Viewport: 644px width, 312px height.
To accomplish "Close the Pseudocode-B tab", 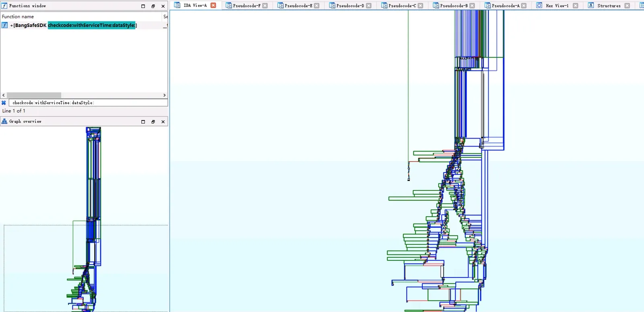I will pos(472,6).
